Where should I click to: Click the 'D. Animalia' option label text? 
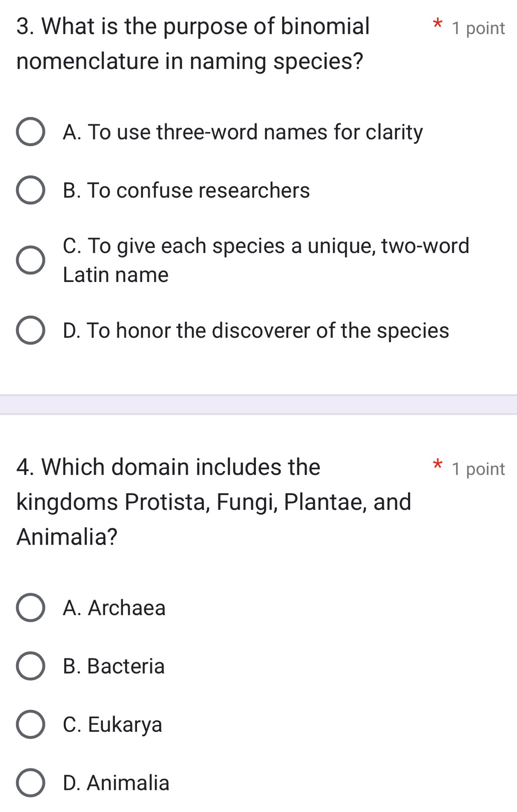point(116,782)
